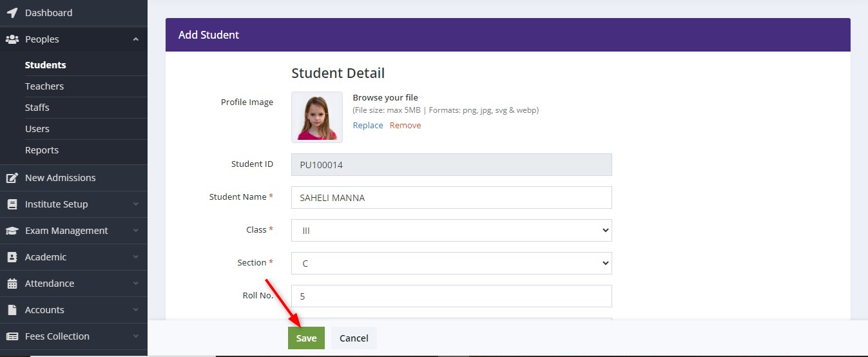Remove the profile image
The image size is (868, 357).
point(405,126)
